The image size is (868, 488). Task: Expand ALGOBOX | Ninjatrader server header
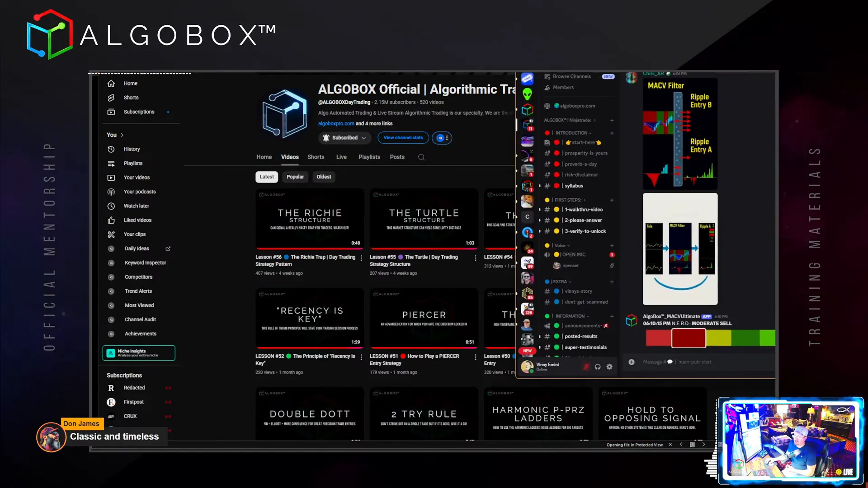570,121
